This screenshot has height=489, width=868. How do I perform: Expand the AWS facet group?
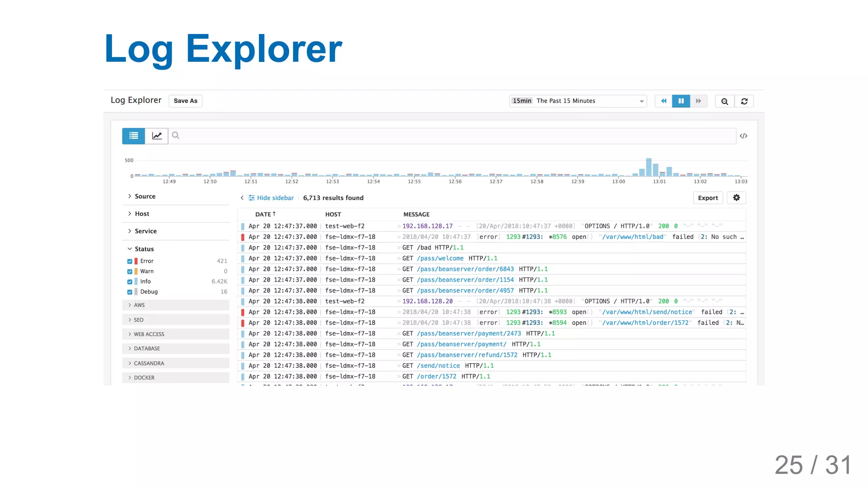click(x=176, y=305)
